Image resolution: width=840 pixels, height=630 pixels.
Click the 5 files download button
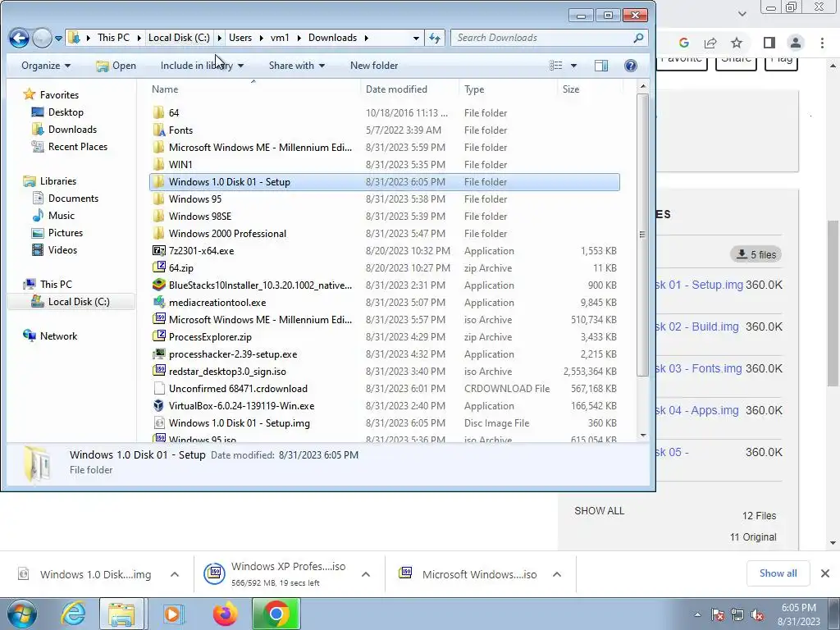(756, 254)
